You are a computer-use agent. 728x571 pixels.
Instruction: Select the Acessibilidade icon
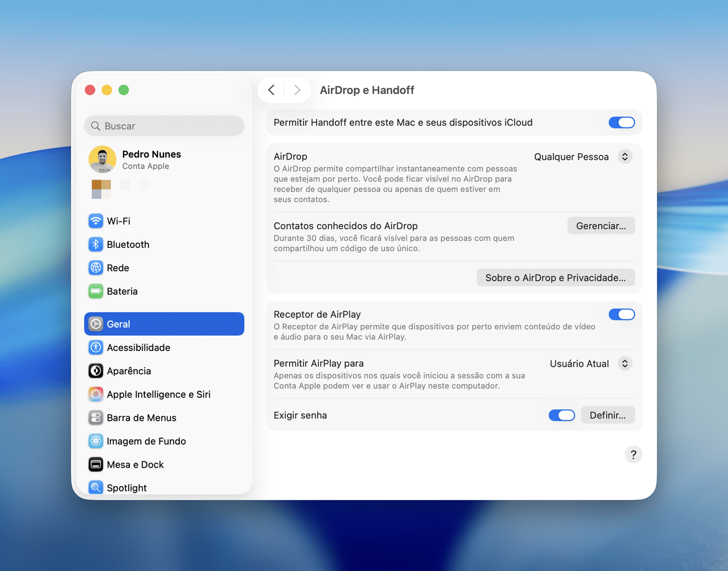(95, 348)
